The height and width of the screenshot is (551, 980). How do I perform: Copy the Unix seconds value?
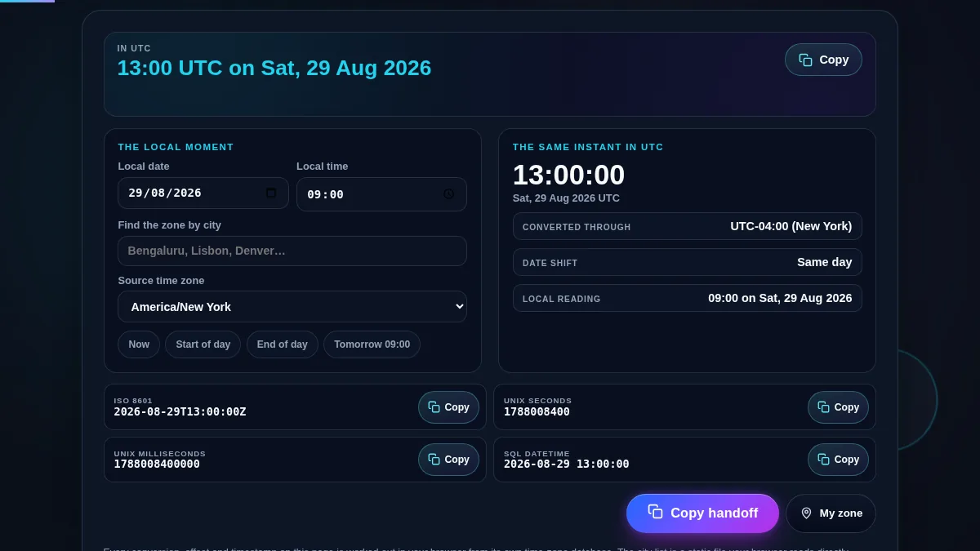[x=838, y=407]
